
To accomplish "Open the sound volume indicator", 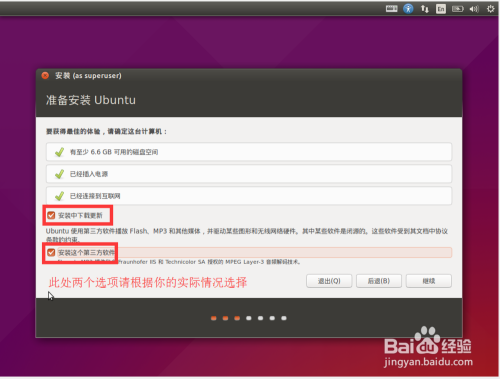I will pos(474,9).
